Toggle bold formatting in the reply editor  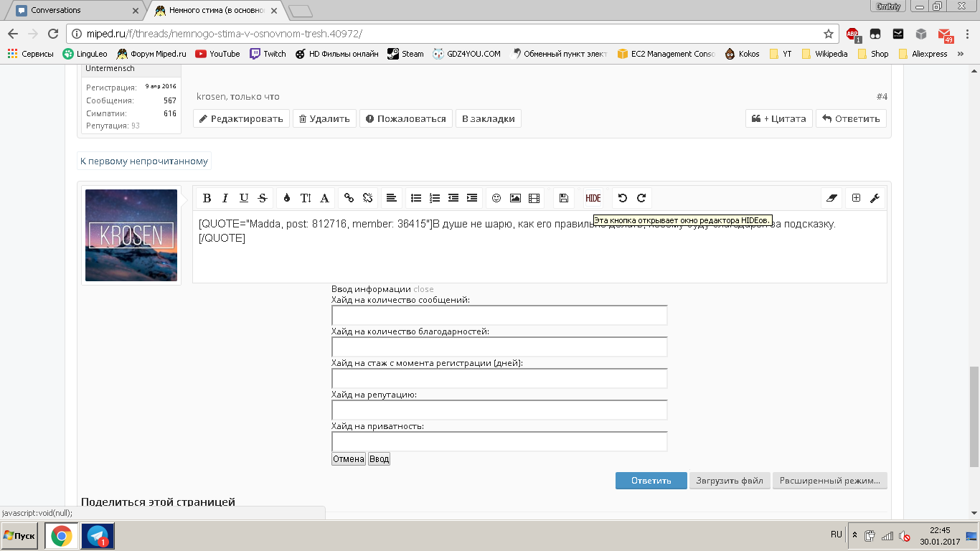click(x=207, y=198)
